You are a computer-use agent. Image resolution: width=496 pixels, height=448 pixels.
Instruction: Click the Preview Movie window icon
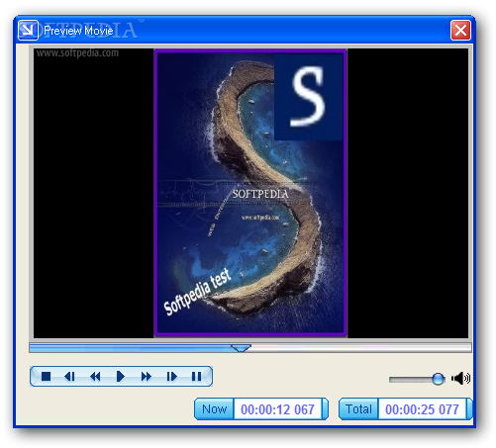click(x=28, y=30)
